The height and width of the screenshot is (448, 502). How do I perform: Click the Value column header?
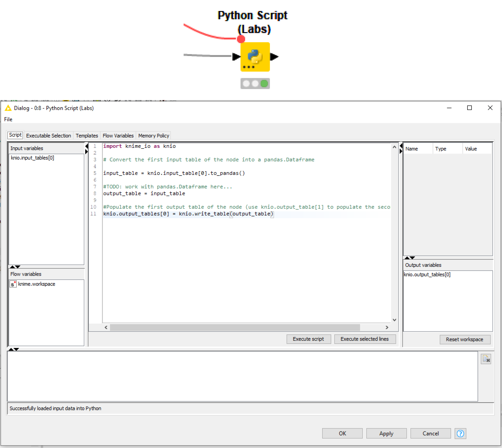pos(477,149)
